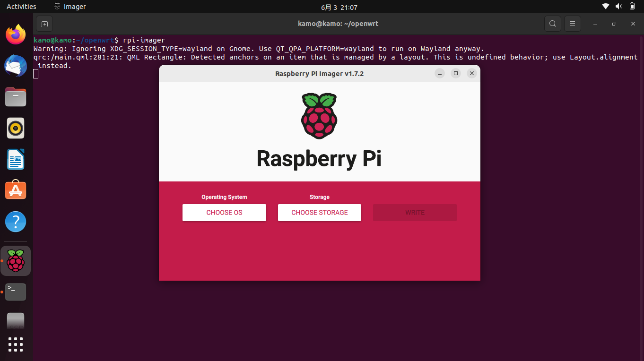Open the Imager app menu in top bar

tap(70, 7)
